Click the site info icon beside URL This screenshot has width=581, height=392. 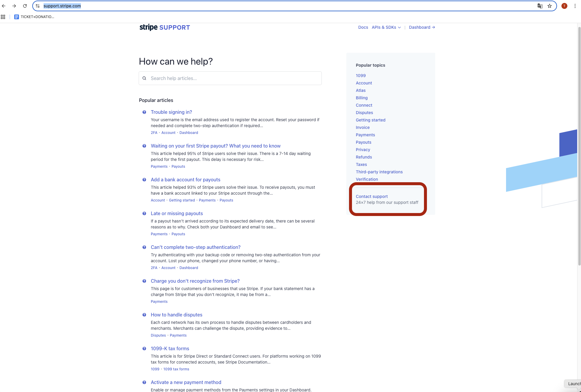click(38, 6)
